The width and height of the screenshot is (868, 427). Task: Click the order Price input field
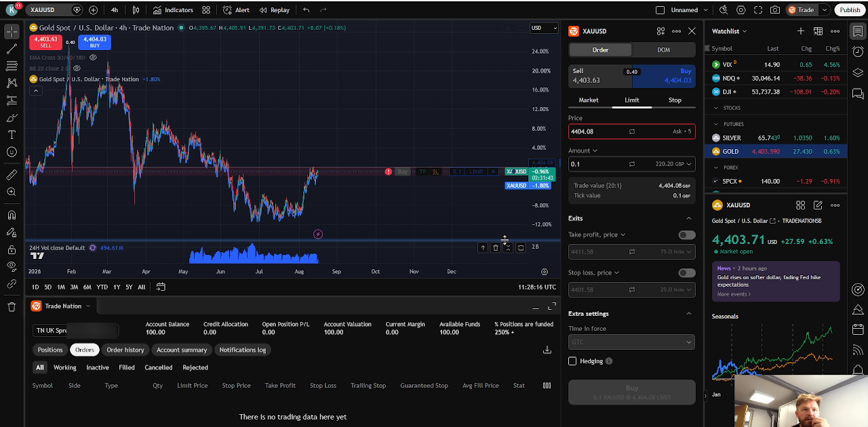coord(631,131)
